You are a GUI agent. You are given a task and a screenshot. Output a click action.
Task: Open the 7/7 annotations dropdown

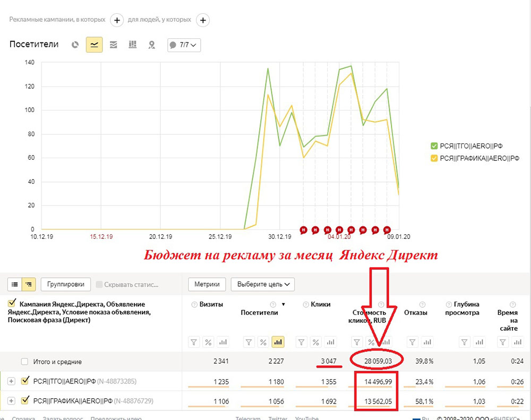[184, 45]
